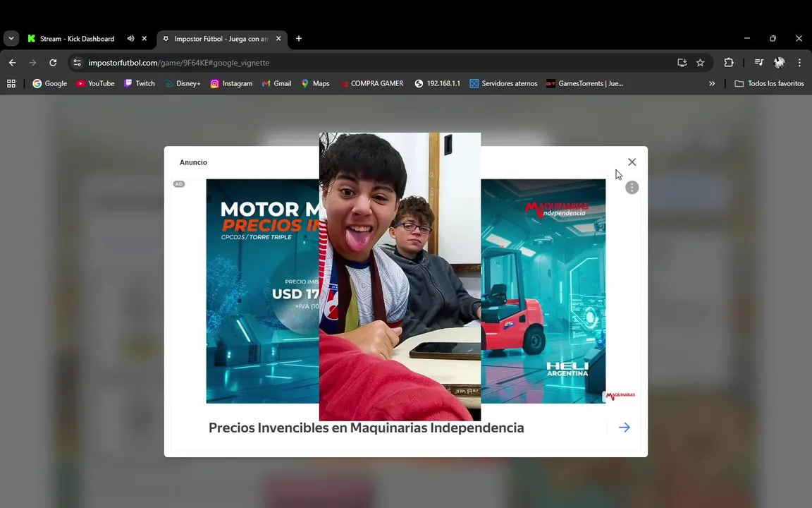Open the Instagram bookmark

pos(231,83)
